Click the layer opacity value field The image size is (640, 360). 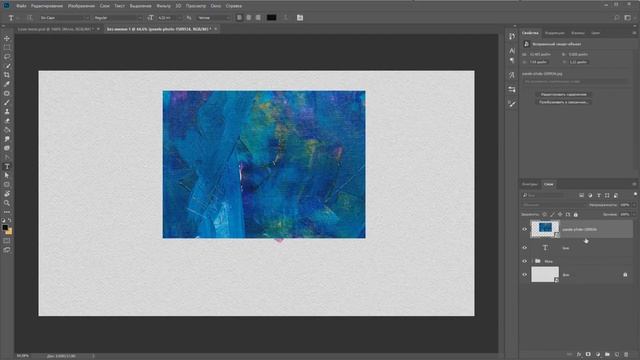(624, 205)
